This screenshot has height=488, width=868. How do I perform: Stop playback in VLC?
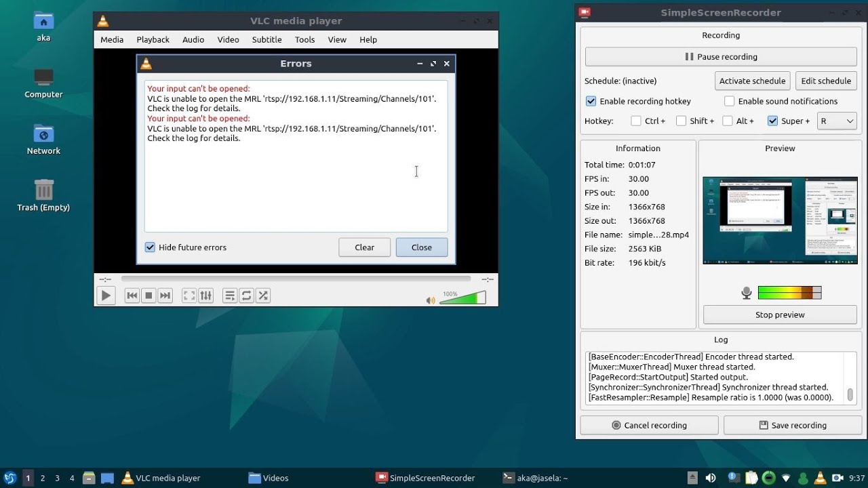tap(149, 296)
